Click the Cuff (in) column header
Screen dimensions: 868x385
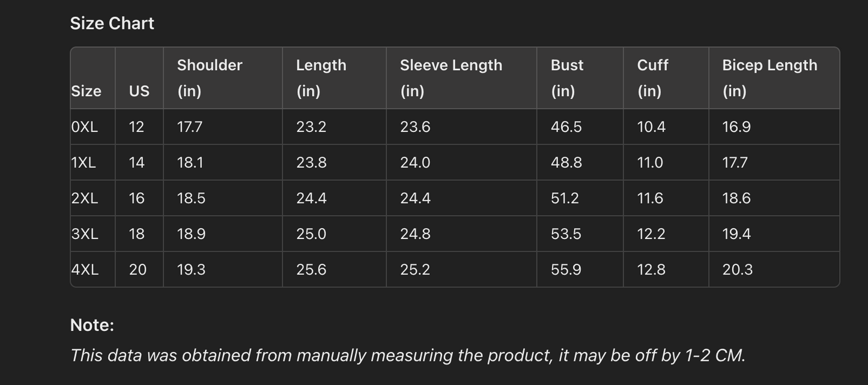[x=652, y=77]
